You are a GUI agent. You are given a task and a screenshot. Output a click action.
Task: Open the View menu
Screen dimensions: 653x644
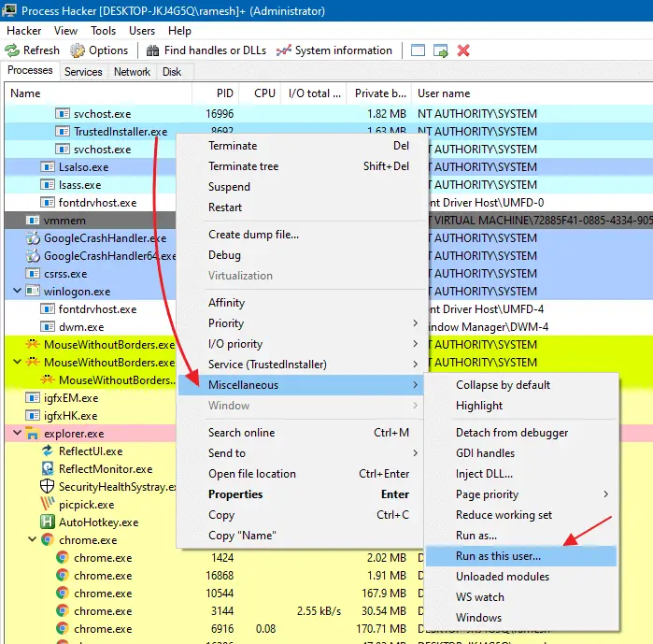pos(65,31)
